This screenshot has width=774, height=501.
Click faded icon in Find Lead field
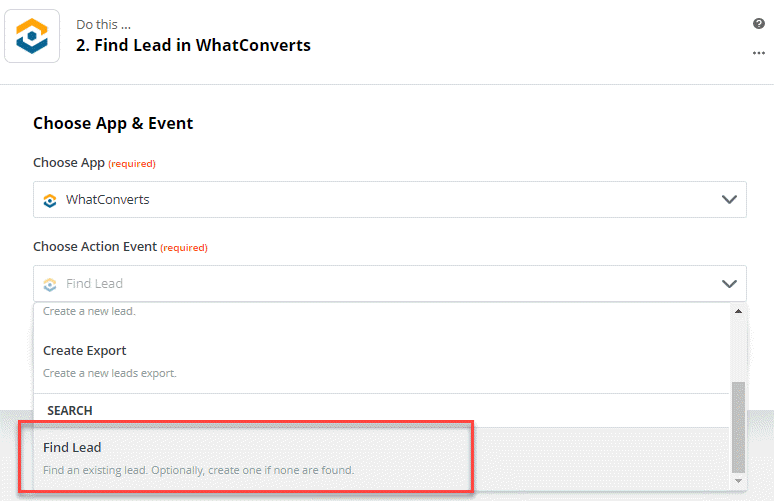(x=50, y=284)
